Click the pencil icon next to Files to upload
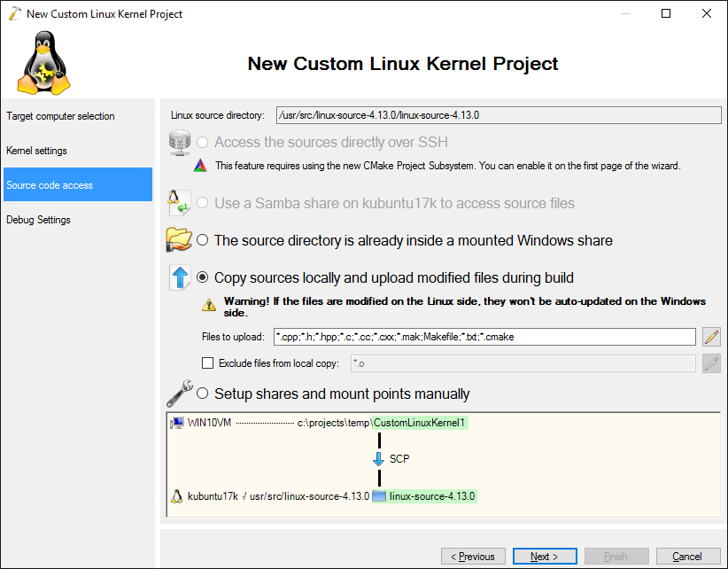 [x=710, y=337]
